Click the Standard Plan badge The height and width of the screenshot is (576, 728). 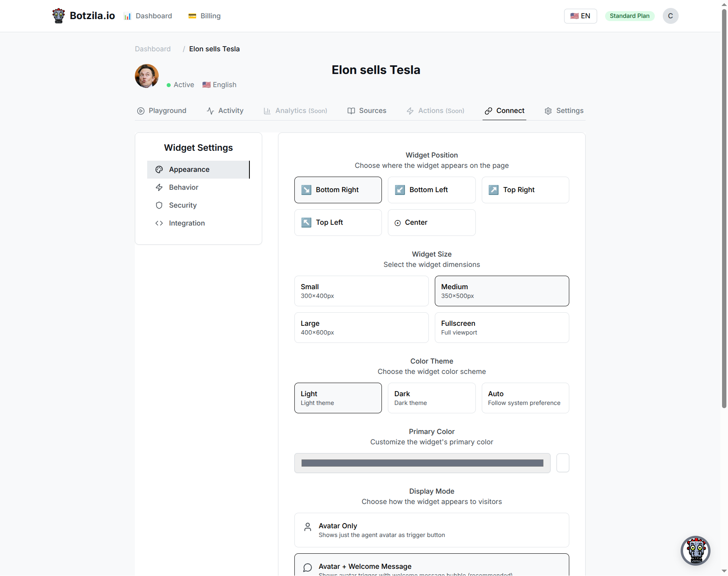click(630, 16)
